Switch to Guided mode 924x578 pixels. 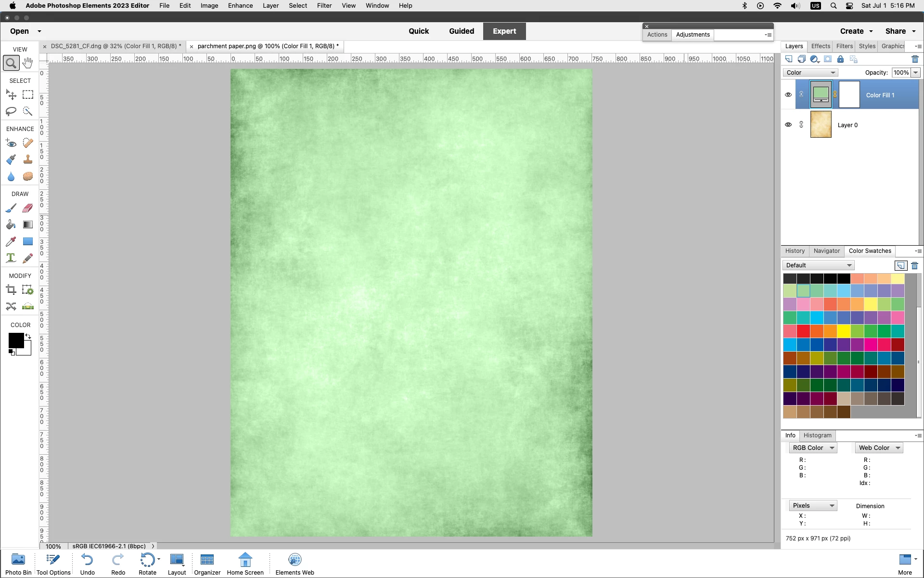[x=461, y=31]
